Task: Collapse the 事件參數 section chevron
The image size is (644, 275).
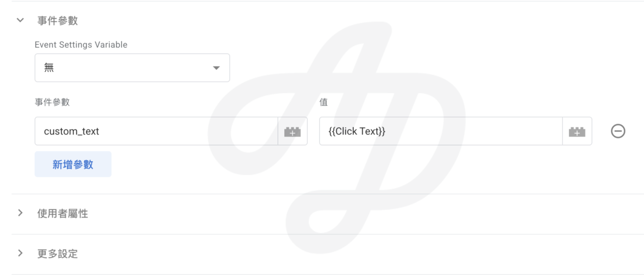Action: point(20,21)
